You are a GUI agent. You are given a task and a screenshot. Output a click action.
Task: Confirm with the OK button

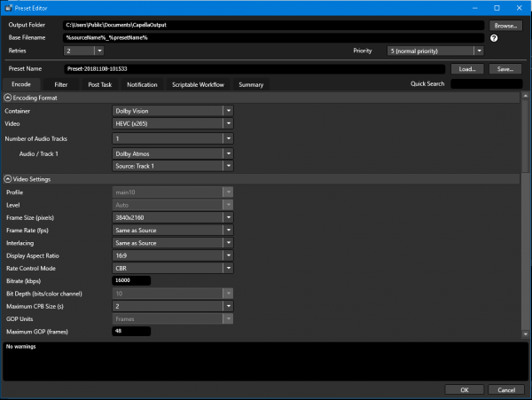coord(465,389)
